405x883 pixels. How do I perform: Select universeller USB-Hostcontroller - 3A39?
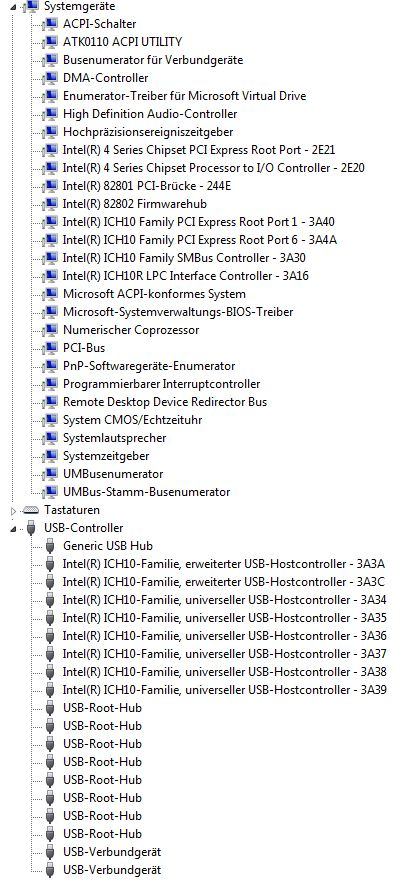point(225,690)
